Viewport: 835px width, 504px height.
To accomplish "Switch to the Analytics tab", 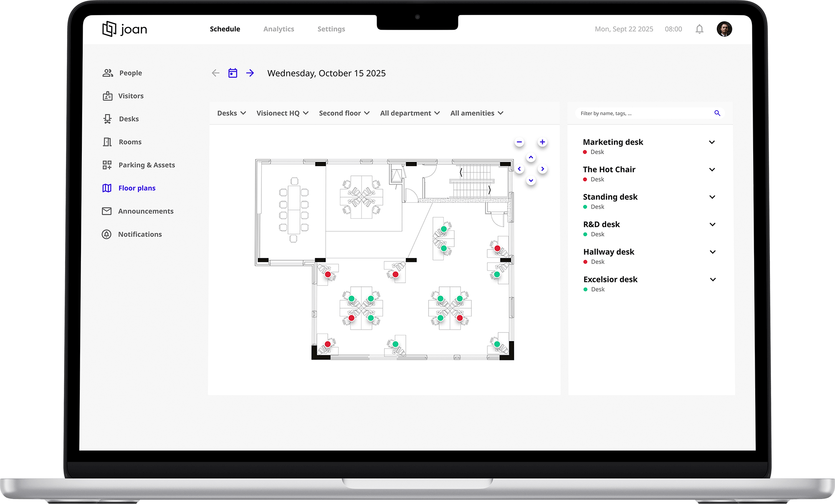I will pyautogui.click(x=278, y=29).
